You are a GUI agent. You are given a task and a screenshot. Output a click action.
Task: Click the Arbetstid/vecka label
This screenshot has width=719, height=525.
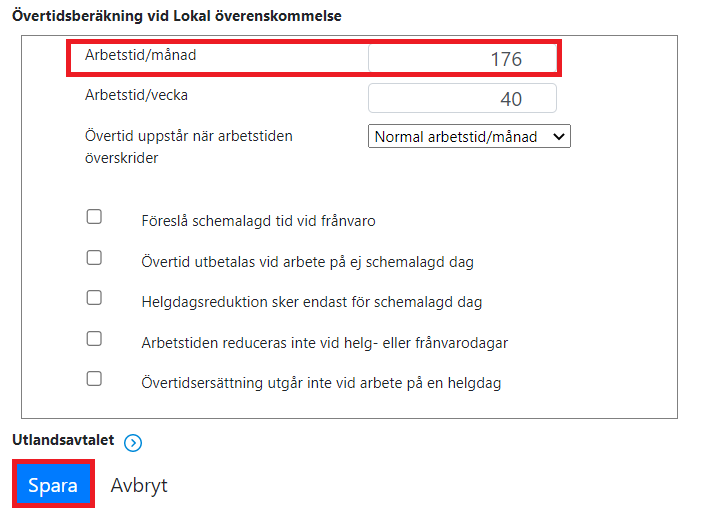pyautogui.click(x=136, y=95)
